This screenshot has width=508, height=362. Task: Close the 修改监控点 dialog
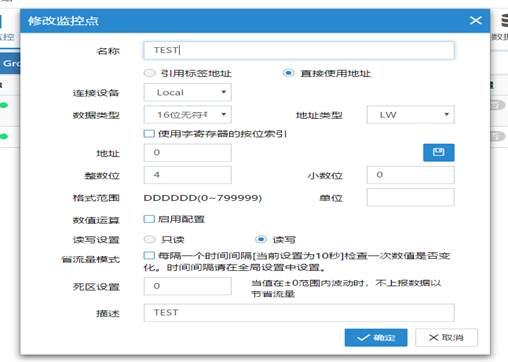476,21
